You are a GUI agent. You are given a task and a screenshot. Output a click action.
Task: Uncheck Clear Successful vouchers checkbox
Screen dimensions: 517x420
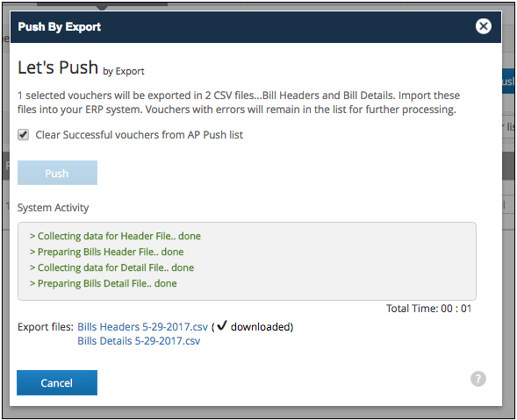click(x=24, y=135)
